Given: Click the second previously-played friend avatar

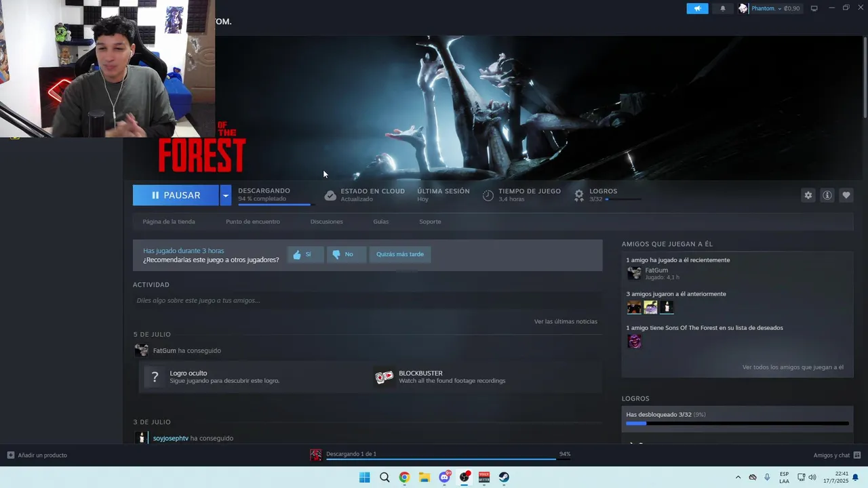Looking at the screenshot, I should click(x=650, y=307).
